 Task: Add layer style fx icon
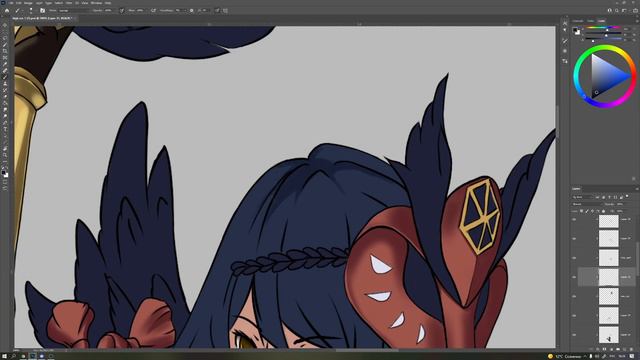click(x=597, y=349)
